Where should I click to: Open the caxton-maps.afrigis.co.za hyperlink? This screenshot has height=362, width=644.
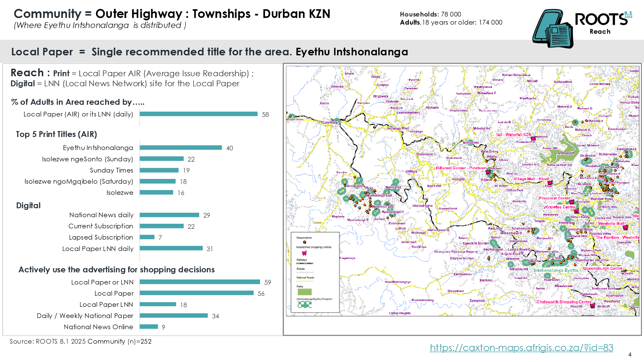521,347
